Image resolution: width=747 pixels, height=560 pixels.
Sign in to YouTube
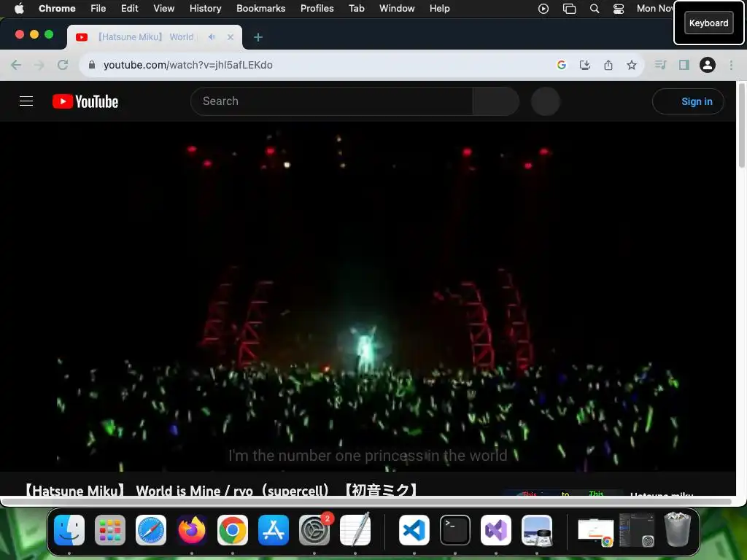pyautogui.click(x=689, y=101)
